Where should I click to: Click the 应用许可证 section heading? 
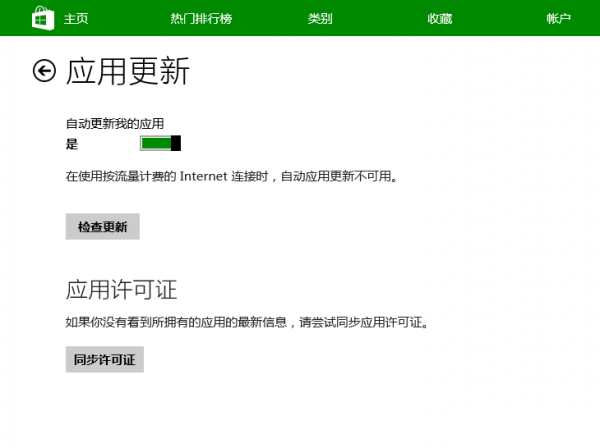pyautogui.click(x=121, y=290)
